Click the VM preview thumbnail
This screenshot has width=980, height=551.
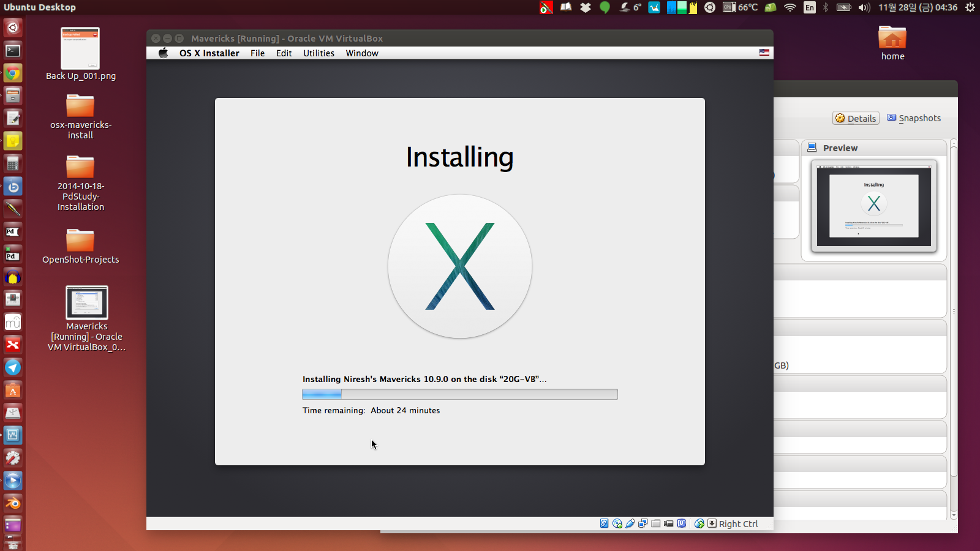coord(874,206)
